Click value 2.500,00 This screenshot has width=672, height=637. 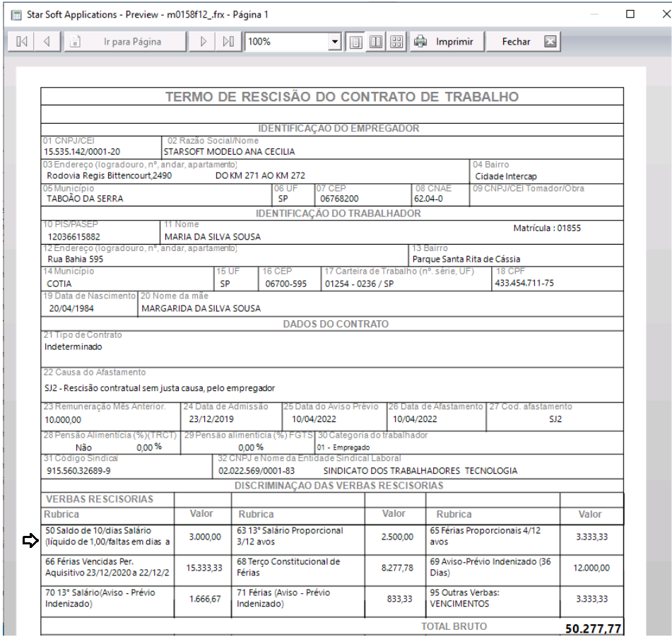click(397, 537)
